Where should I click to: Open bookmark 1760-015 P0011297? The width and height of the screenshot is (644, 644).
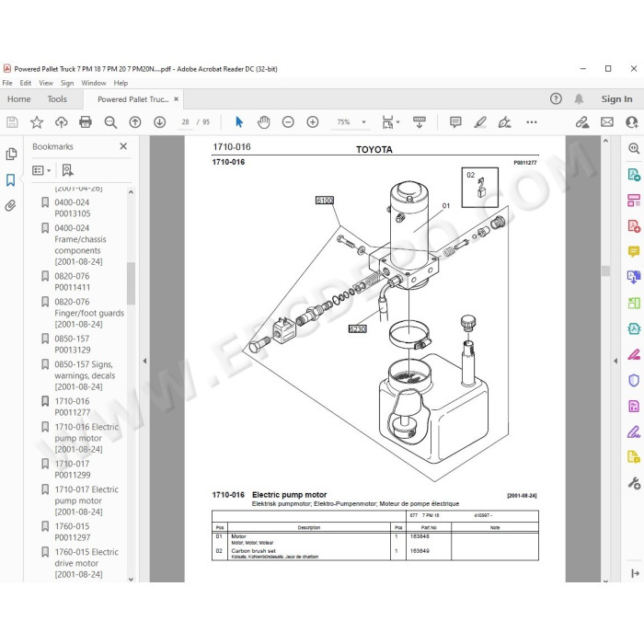(x=73, y=532)
